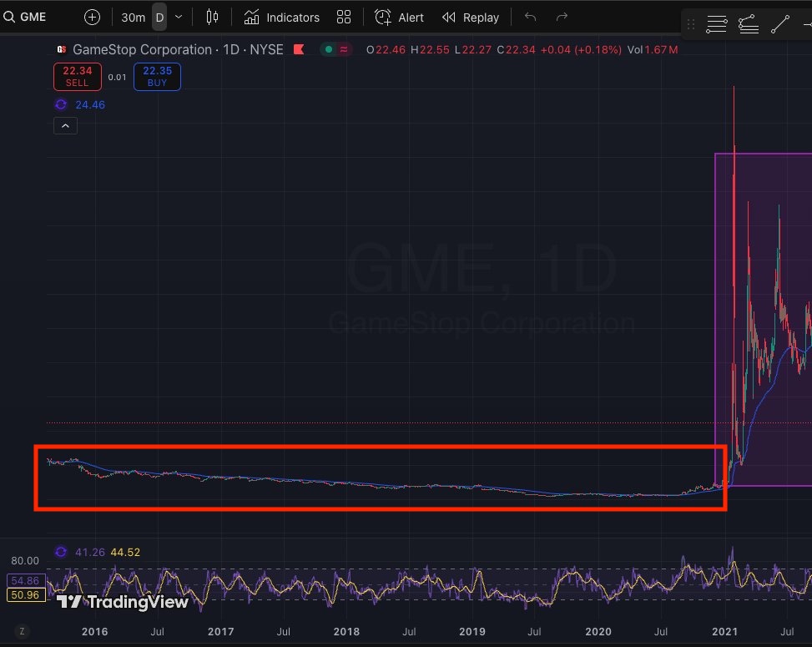Click the purple 54.86 scale label

[25, 581]
